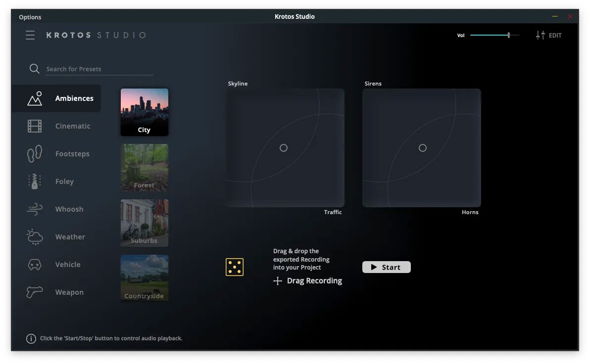Select the Footsteps icon
Viewport: 590px width, 364px height.
(35, 154)
